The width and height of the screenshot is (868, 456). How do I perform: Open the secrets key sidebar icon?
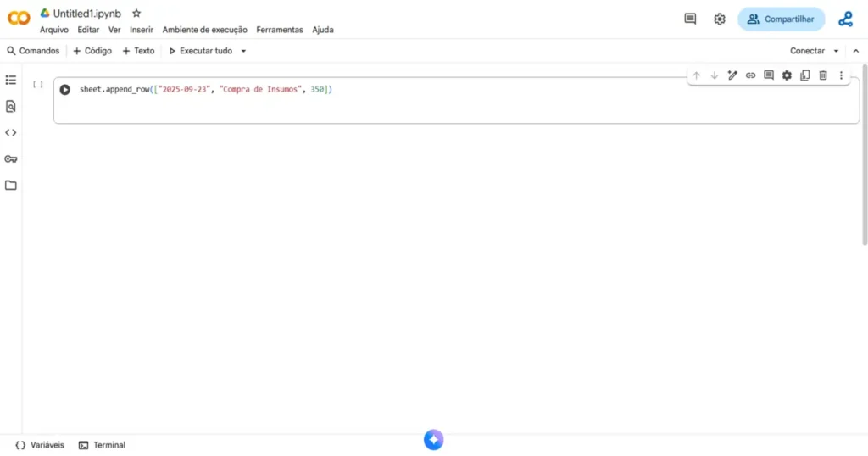click(10, 158)
